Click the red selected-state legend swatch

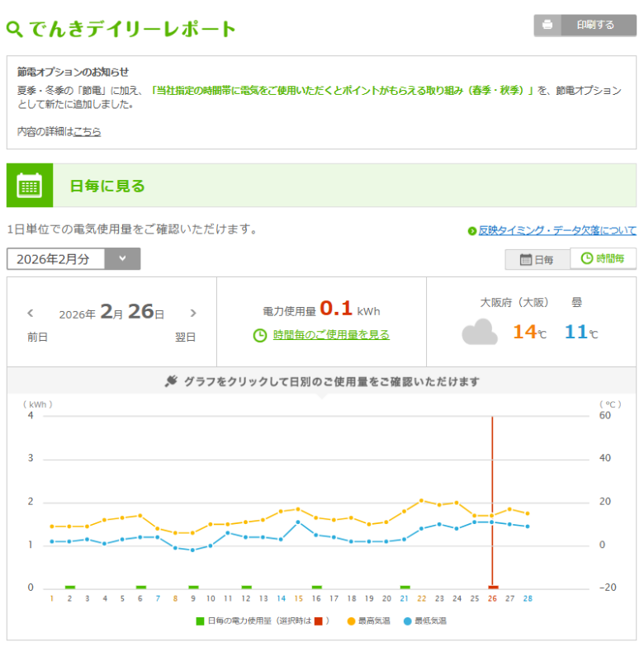pos(319,621)
